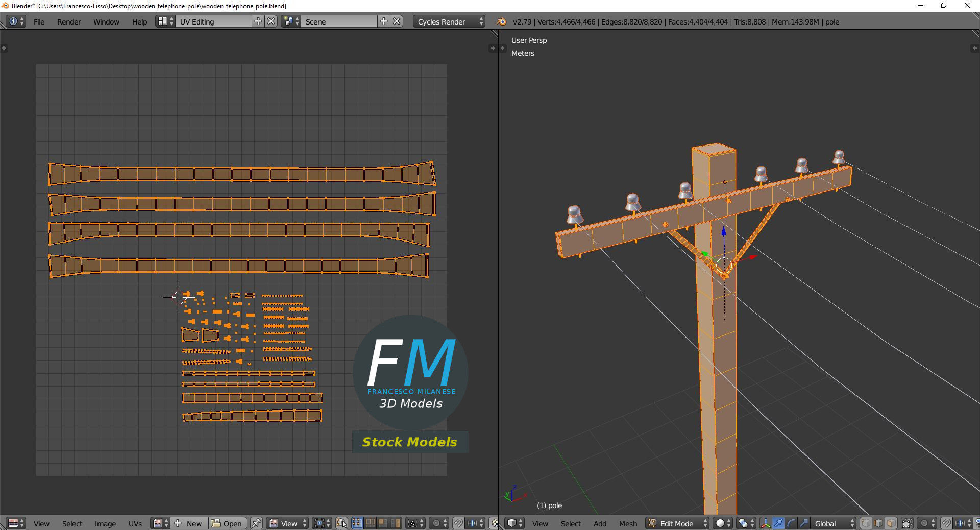Image resolution: width=980 pixels, height=530 pixels.
Task: Open the Global transform orientation dropdown
Action: tap(834, 523)
